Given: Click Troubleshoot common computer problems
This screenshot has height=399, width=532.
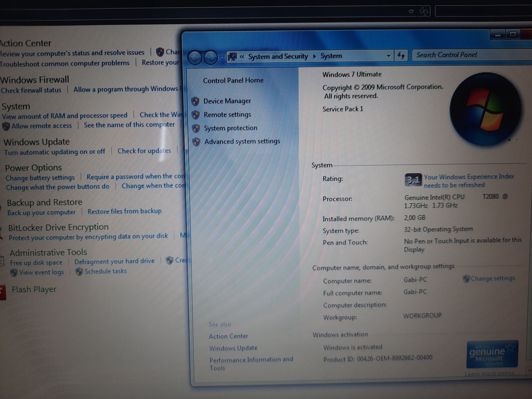Looking at the screenshot, I should point(65,64).
